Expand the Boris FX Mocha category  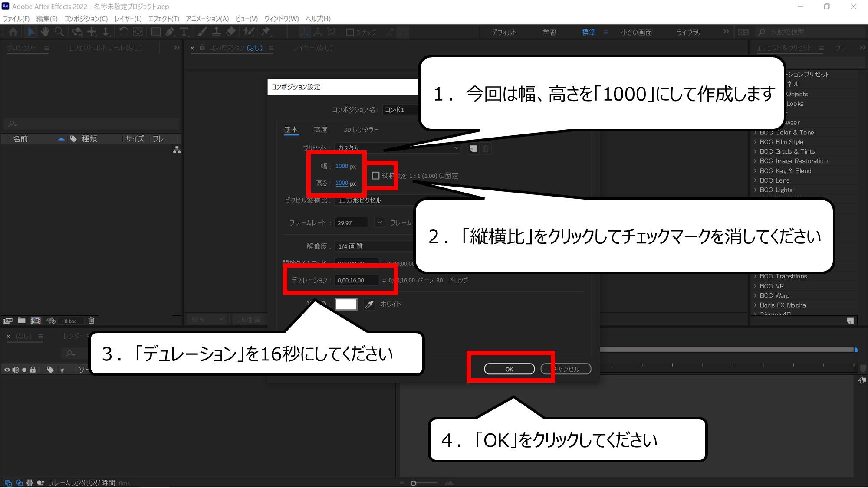(783, 305)
